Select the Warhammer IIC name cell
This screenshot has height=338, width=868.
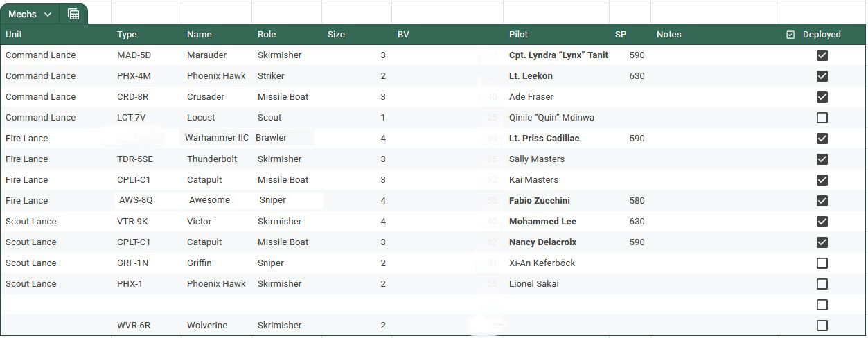(216, 138)
